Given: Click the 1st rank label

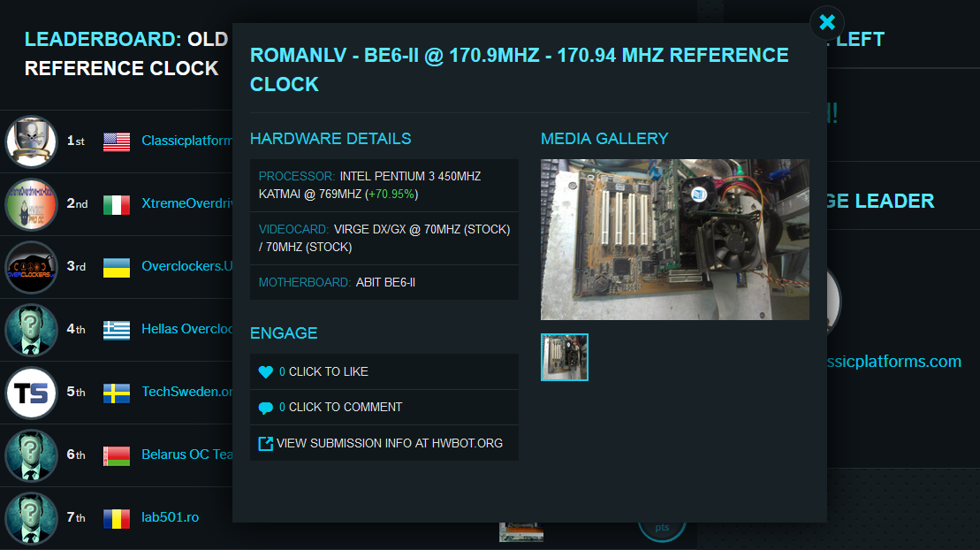Looking at the screenshot, I should [76, 141].
